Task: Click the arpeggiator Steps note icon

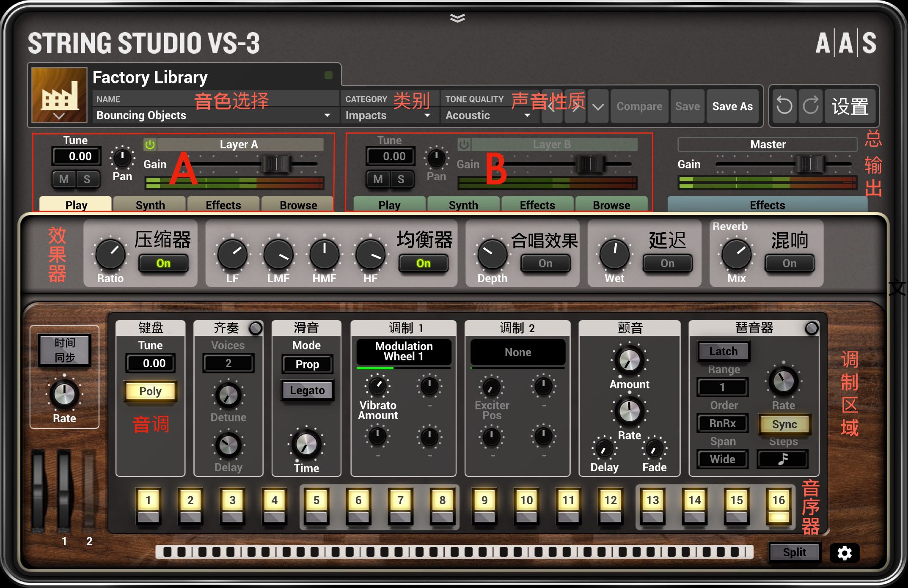Action: (x=783, y=459)
